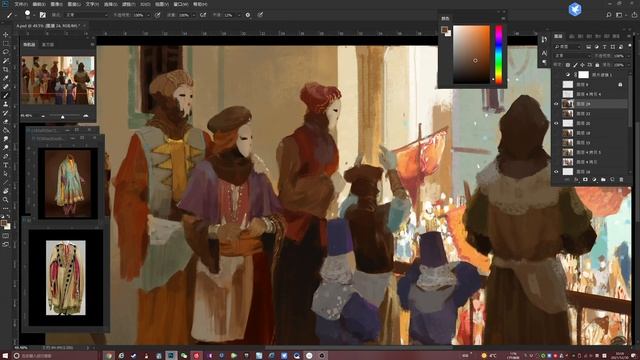Click the new adjustment layer icon
The height and width of the screenshot is (360, 640).
(x=594, y=180)
